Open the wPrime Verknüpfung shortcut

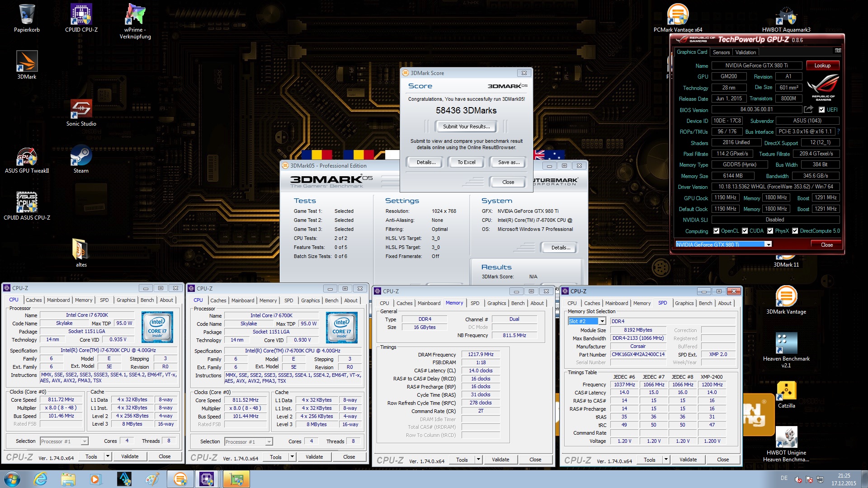tap(135, 21)
